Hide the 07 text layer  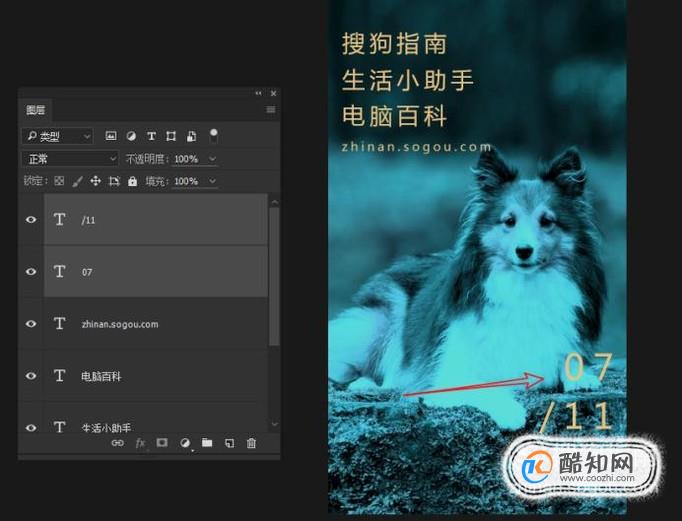point(31,271)
